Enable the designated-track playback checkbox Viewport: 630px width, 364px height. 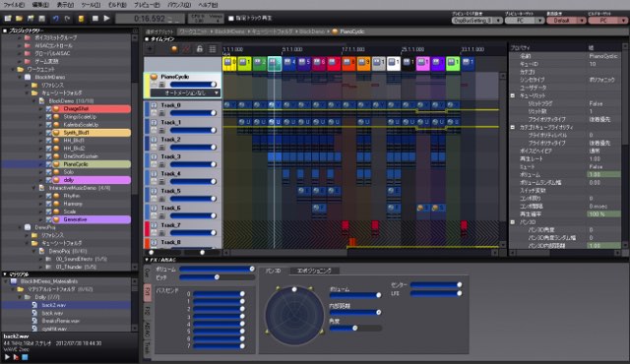click(231, 19)
